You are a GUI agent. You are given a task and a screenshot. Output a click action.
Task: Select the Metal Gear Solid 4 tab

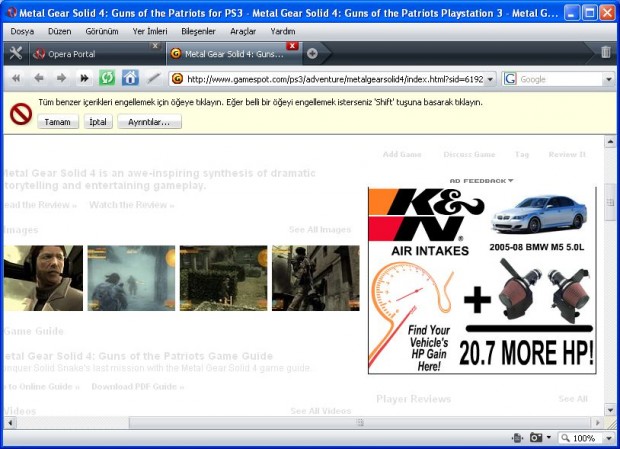point(233,54)
